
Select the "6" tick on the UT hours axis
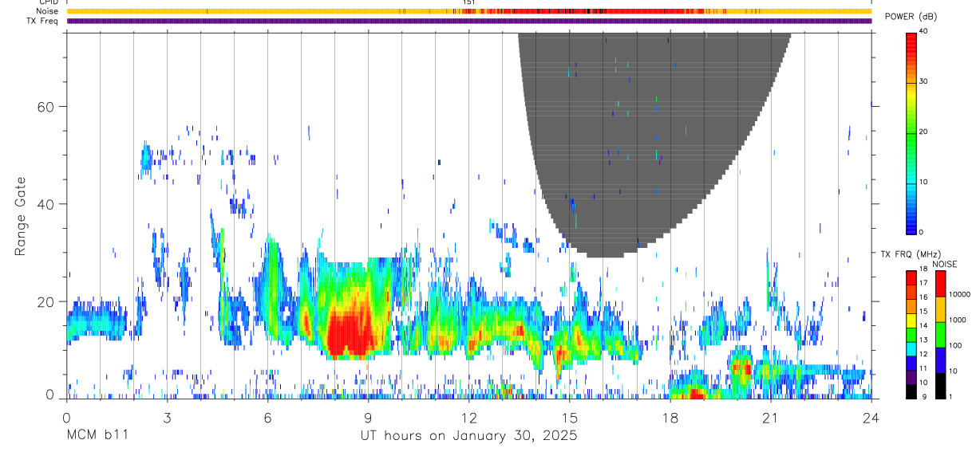point(267,418)
